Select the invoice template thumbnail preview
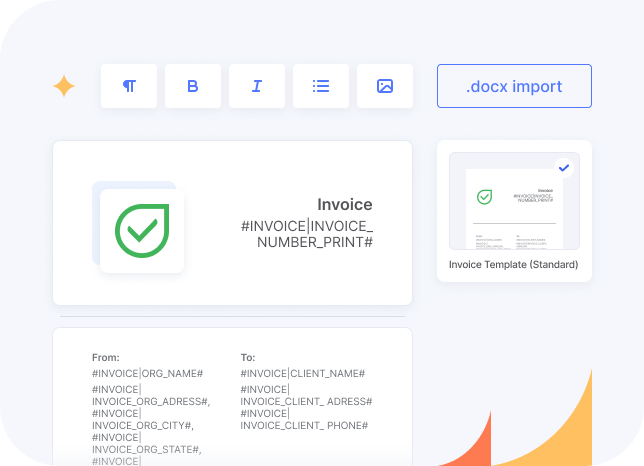The image size is (644, 466). click(513, 203)
